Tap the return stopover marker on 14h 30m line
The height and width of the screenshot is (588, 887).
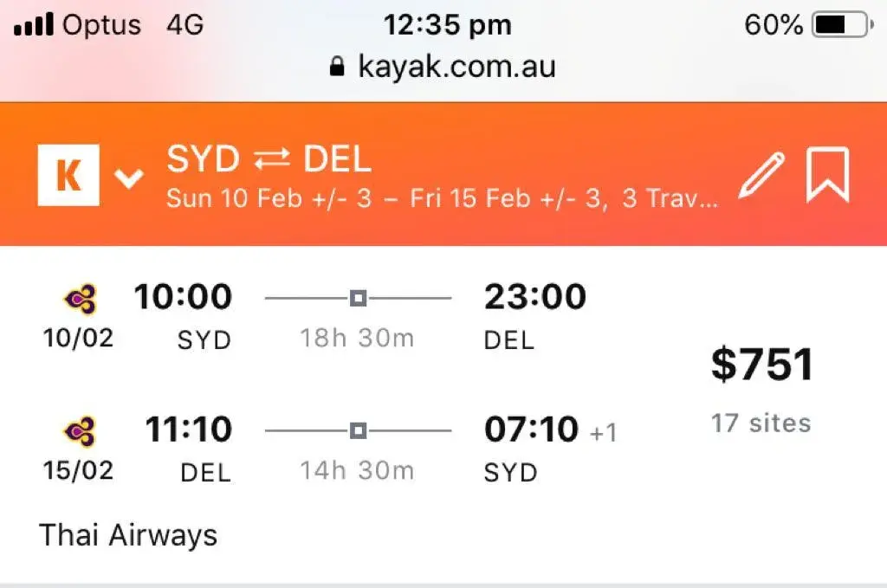tap(358, 430)
